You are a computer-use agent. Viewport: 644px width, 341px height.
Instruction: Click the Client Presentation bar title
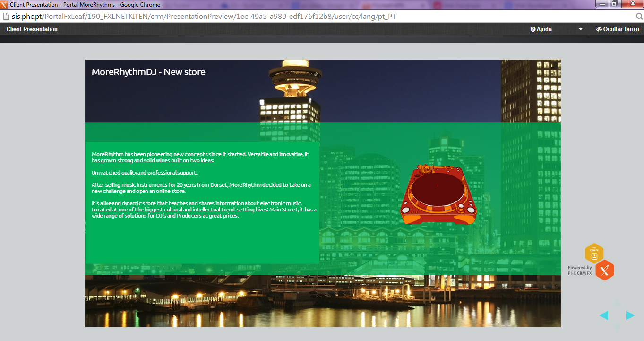click(x=32, y=29)
